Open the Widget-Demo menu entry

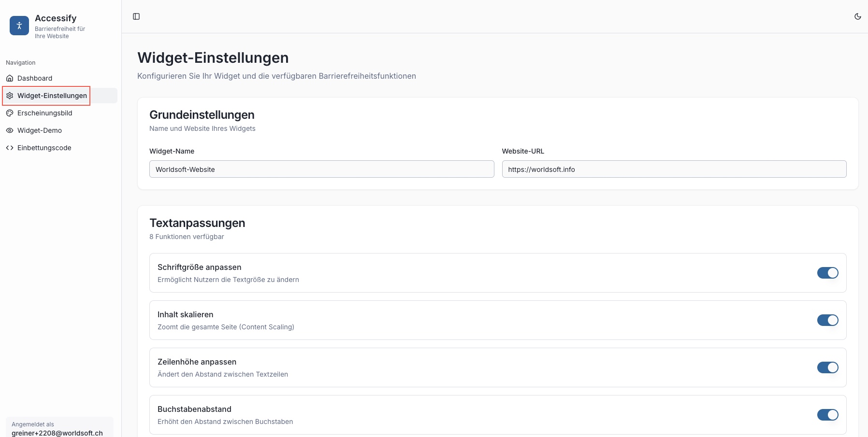[40, 130]
